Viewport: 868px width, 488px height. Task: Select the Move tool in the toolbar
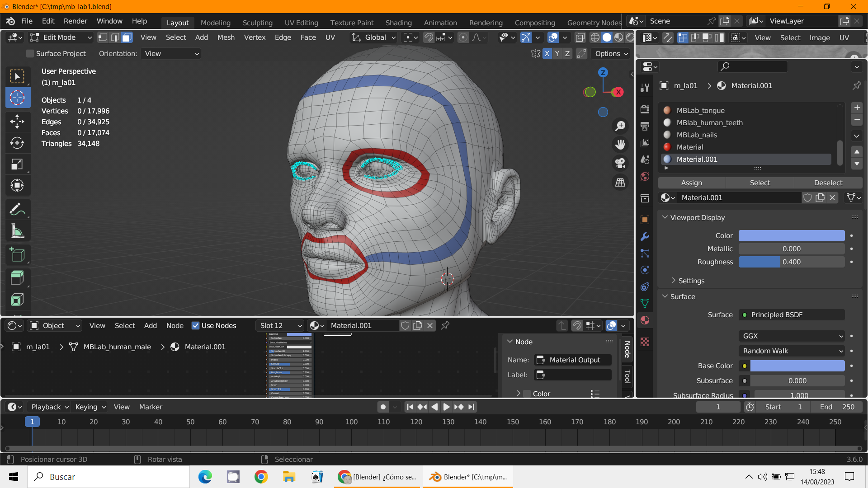17,121
